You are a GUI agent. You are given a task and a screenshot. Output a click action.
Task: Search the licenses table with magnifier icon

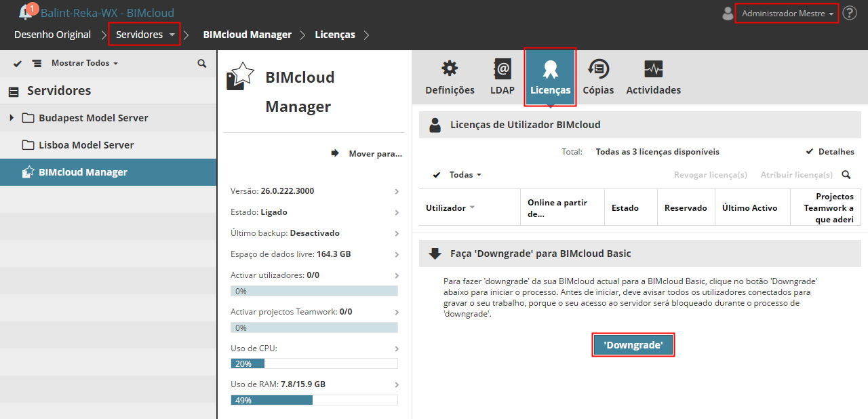pyautogui.click(x=846, y=175)
